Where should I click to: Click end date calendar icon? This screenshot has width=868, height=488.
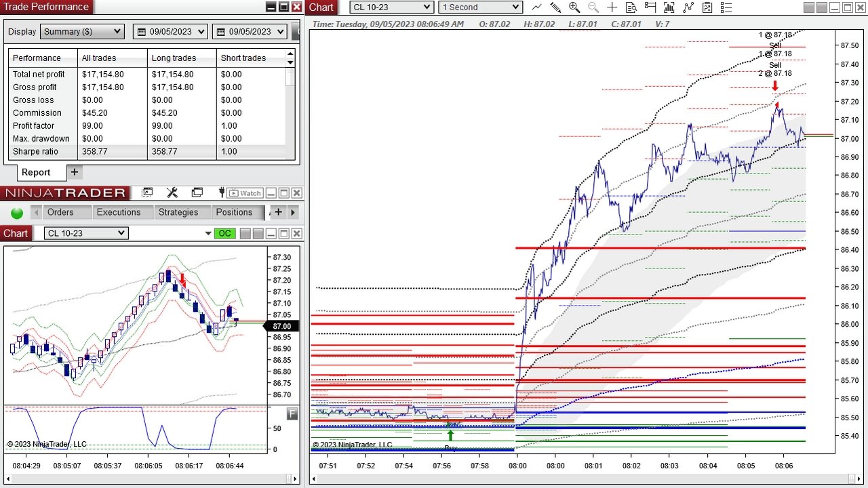pos(222,32)
